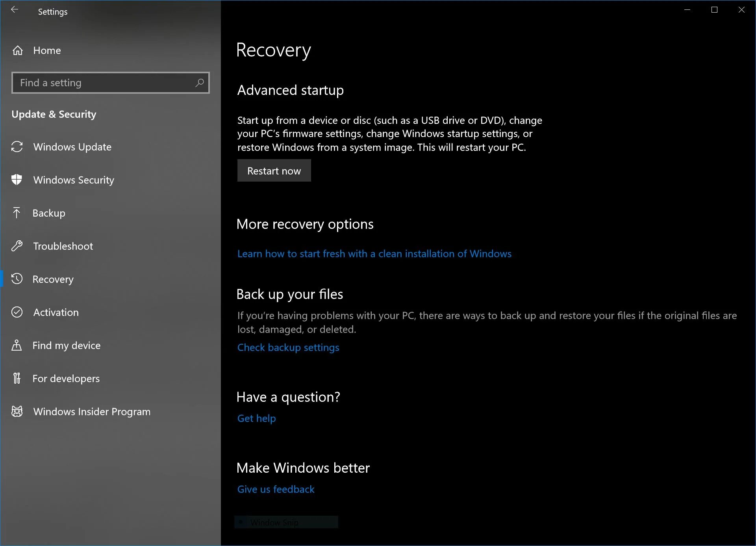Screen dimensions: 756x546
Task: Click the Activation checkmark circle icon
Action: click(17, 312)
